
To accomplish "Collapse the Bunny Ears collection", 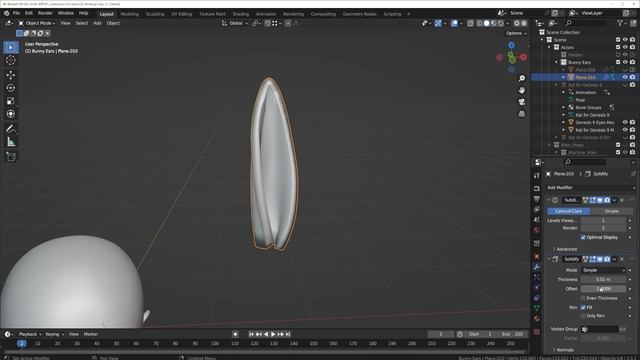I will (556, 62).
